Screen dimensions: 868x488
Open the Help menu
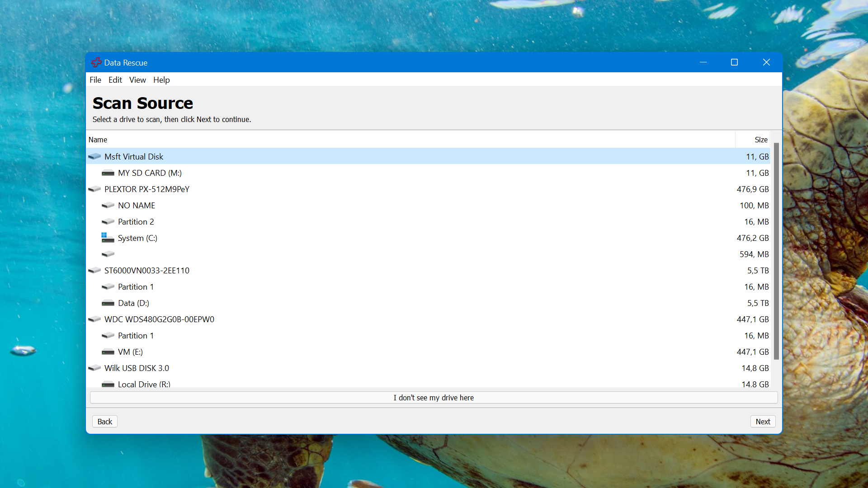(161, 80)
